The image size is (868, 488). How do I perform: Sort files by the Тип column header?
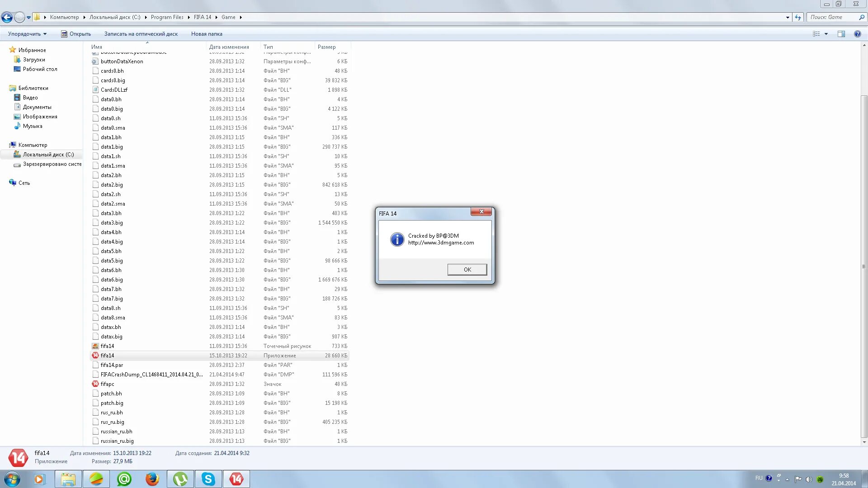268,47
